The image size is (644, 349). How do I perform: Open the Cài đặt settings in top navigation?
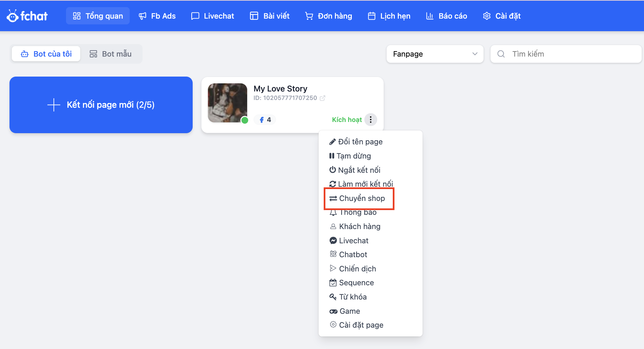pyautogui.click(x=502, y=16)
